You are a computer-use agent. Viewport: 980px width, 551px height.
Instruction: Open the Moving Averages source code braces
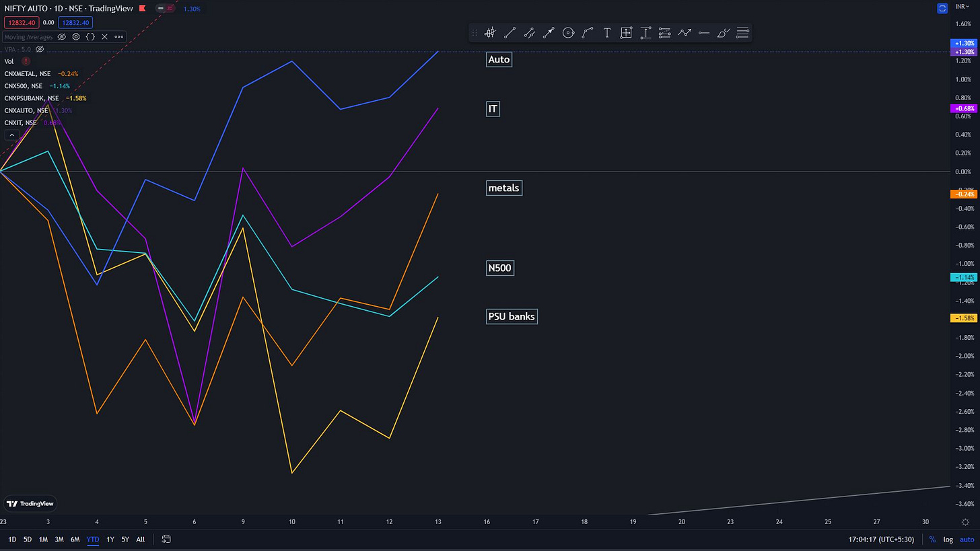90,37
